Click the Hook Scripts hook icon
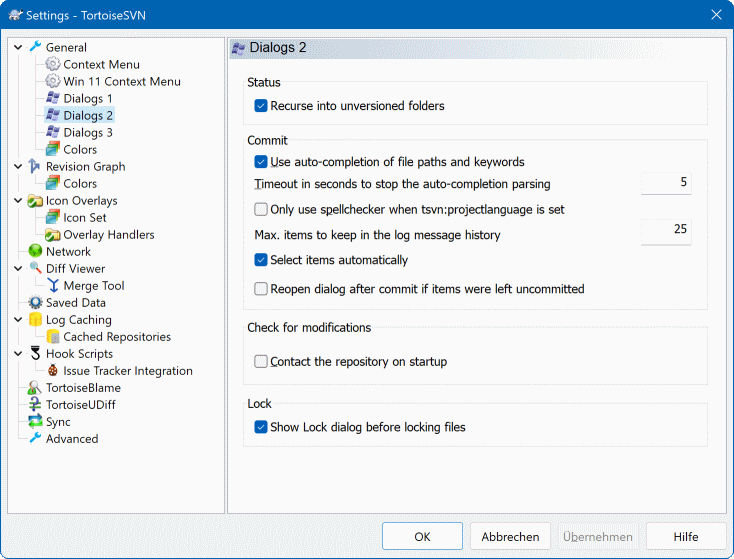This screenshot has width=734, height=559. pos(35,353)
